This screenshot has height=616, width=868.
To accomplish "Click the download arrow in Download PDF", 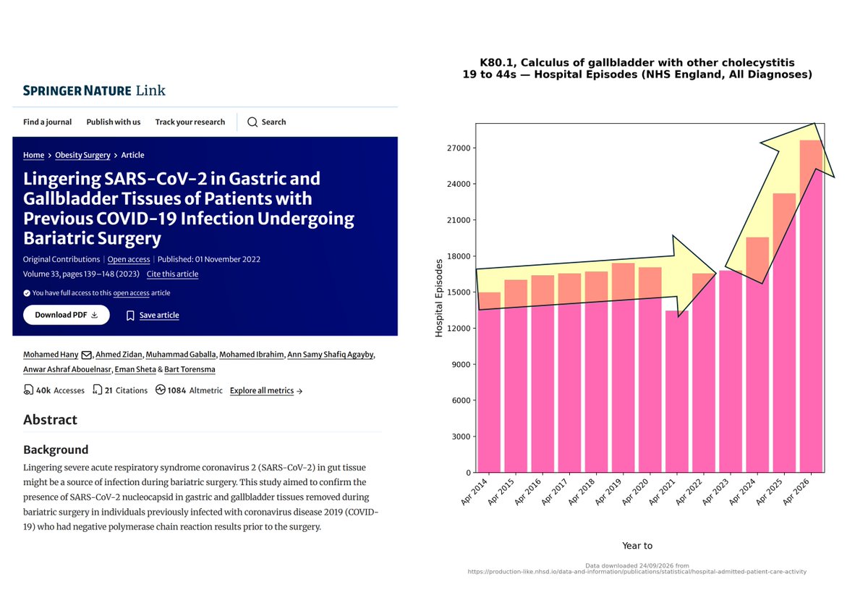I will tap(94, 315).
